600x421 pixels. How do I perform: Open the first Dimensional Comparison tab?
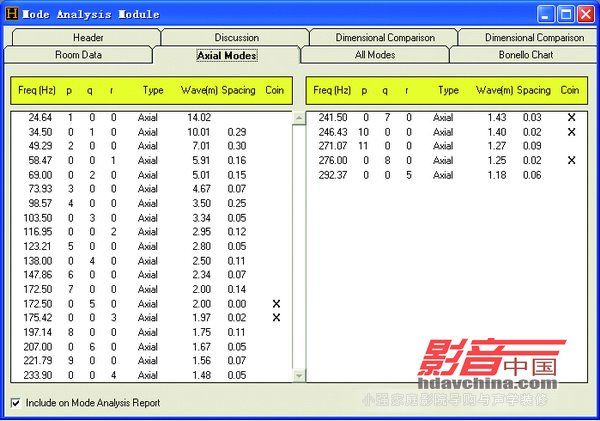386,38
